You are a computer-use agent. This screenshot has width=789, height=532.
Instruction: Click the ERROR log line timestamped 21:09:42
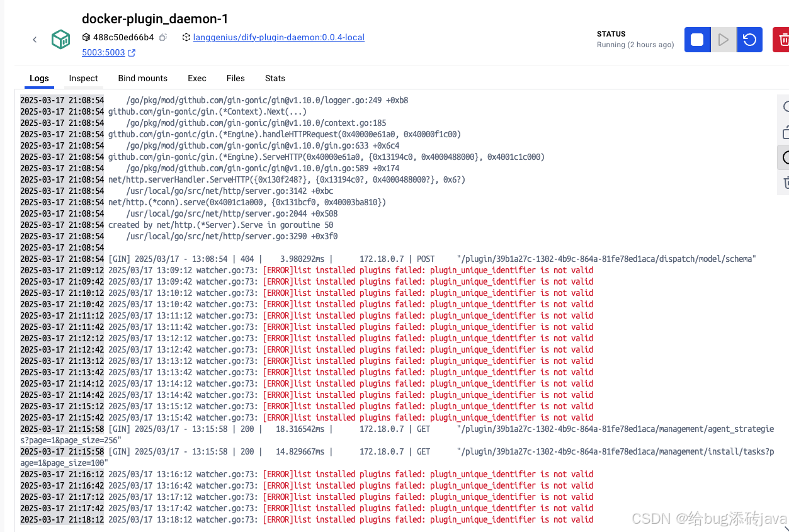[x=307, y=281]
